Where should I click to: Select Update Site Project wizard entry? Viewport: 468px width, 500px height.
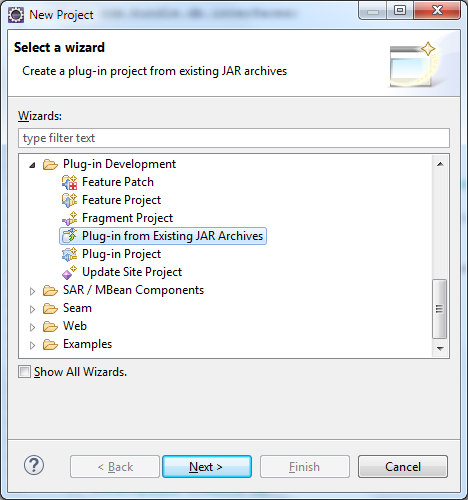(132, 272)
